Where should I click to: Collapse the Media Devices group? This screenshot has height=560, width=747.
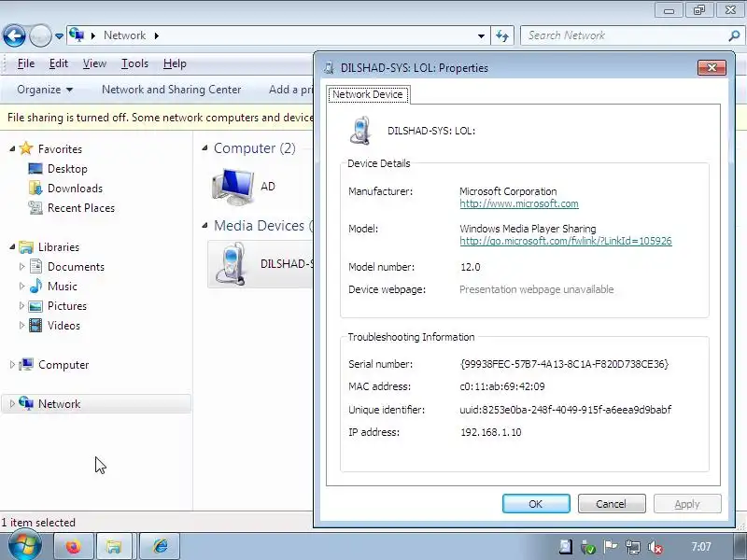coord(204,225)
